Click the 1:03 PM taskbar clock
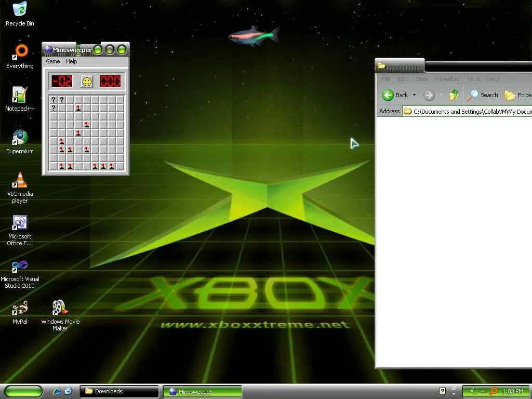Viewport: 532px width, 399px height. 513,391
